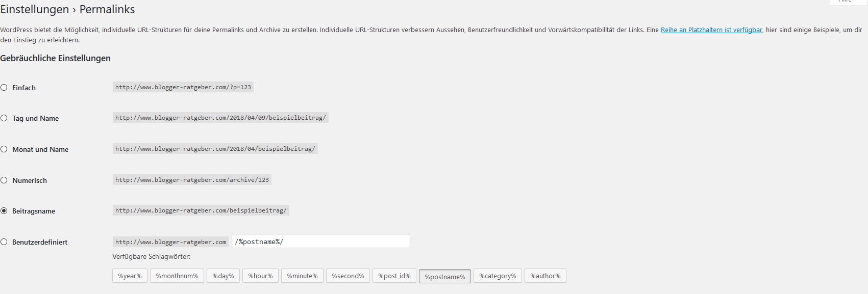Click the %author% placeholder button
The width and height of the screenshot is (868, 294).
click(545, 276)
